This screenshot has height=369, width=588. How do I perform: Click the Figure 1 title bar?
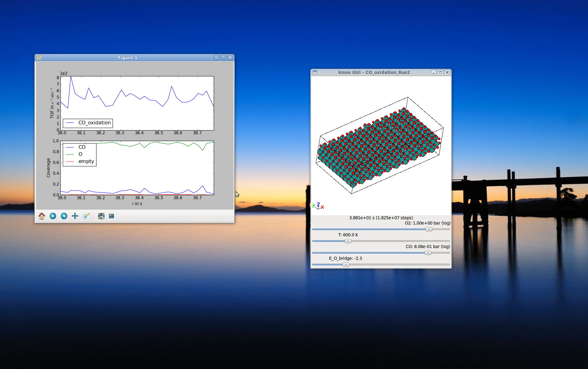pos(127,58)
